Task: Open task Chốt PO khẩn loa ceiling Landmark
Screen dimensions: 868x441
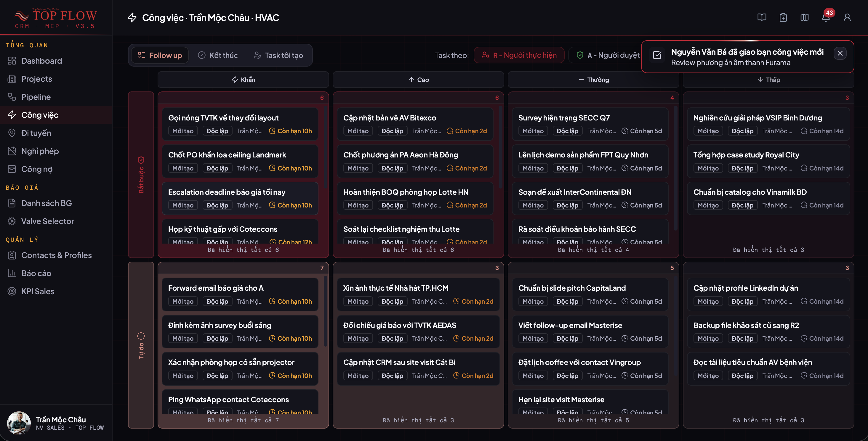Action: click(x=240, y=161)
